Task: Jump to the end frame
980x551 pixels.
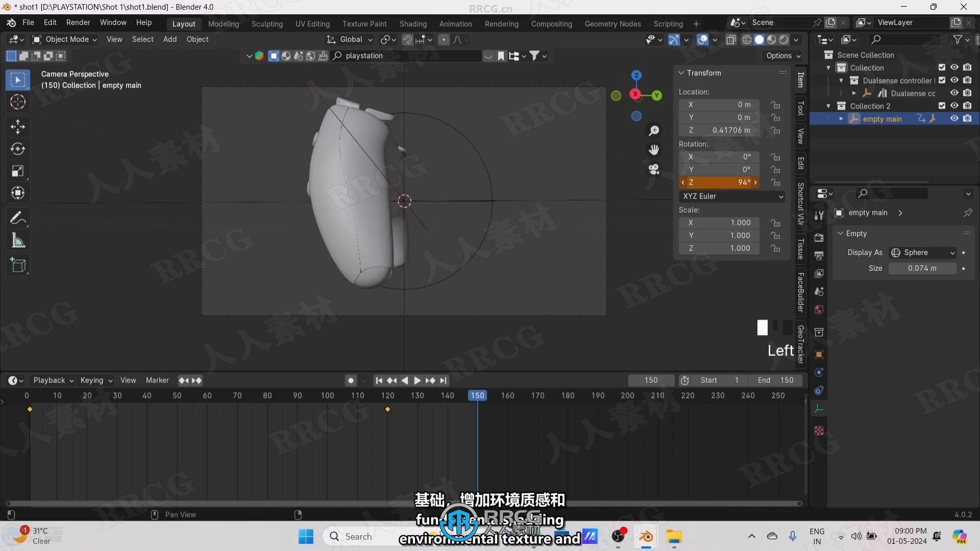Action: point(444,381)
